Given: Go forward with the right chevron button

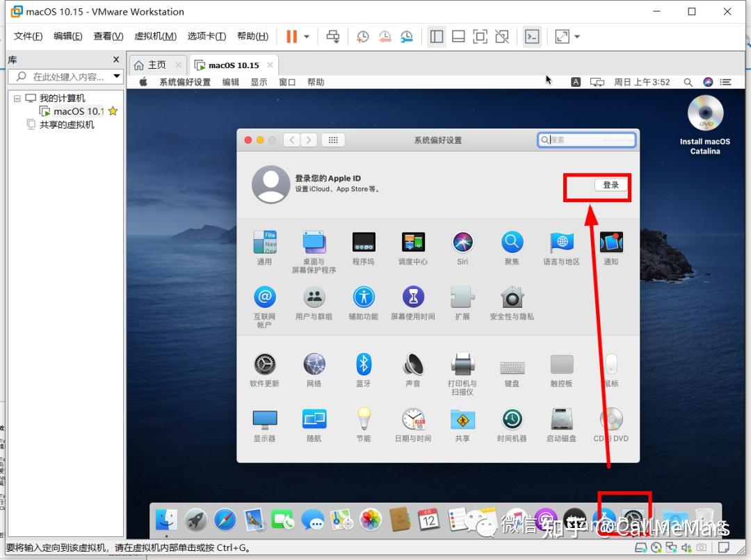Looking at the screenshot, I should pyautogui.click(x=309, y=140).
